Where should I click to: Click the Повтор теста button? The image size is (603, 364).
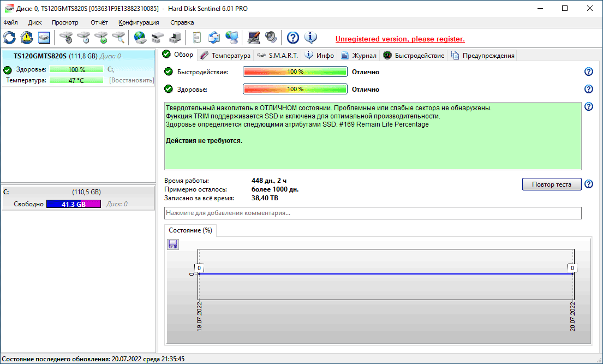click(x=552, y=184)
